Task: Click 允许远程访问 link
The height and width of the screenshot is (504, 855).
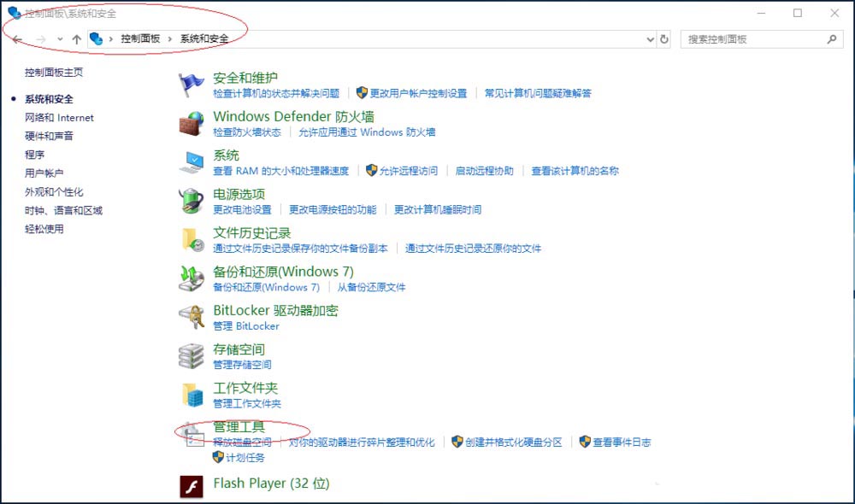Action: [409, 171]
